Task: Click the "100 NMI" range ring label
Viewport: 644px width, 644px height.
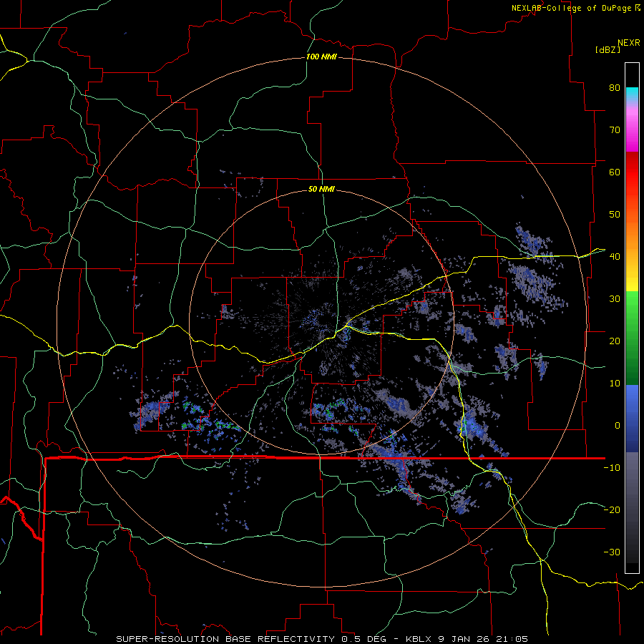Action: [x=321, y=57]
